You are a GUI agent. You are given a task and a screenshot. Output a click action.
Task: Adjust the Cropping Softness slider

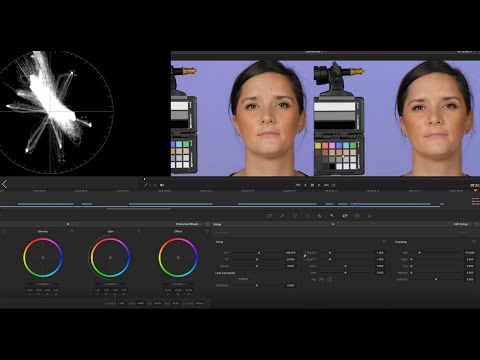[436, 279]
